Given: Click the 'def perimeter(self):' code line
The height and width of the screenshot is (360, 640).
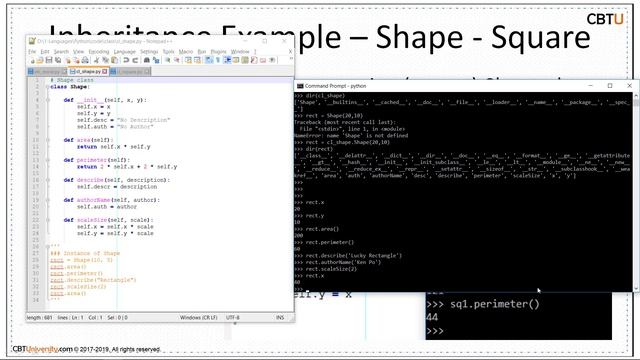Looking at the screenshot, I should (x=97, y=160).
